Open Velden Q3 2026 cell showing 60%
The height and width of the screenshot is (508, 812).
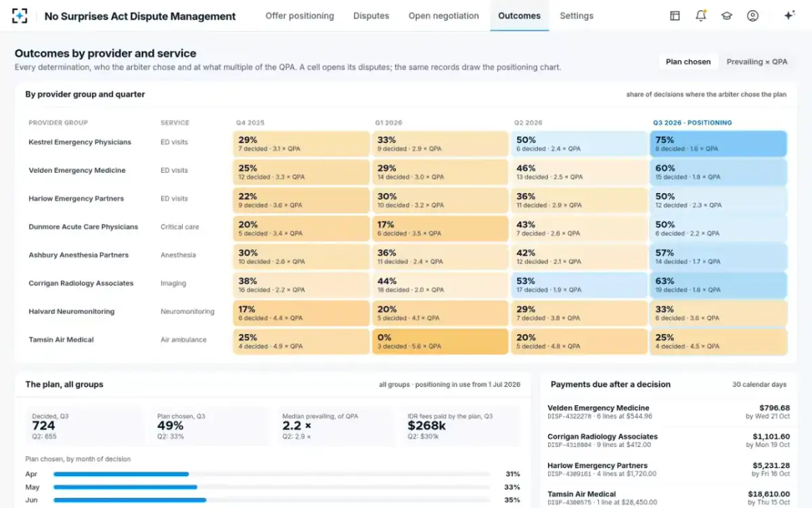pyautogui.click(x=718, y=172)
